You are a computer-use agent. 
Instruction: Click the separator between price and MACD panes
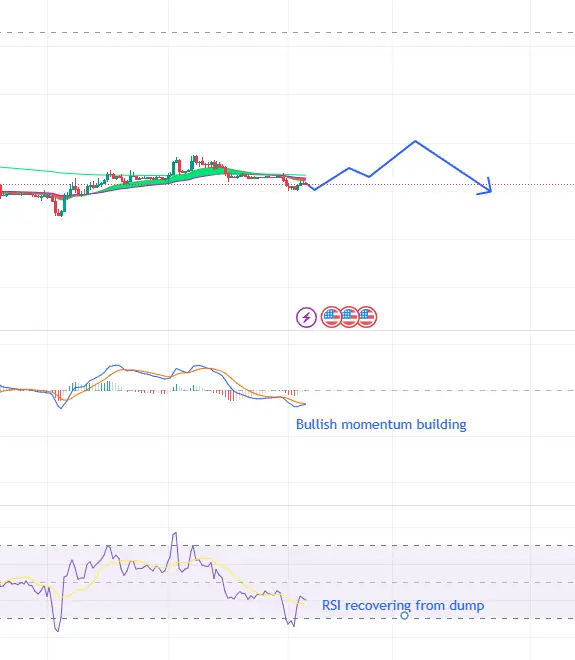(288, 330)
